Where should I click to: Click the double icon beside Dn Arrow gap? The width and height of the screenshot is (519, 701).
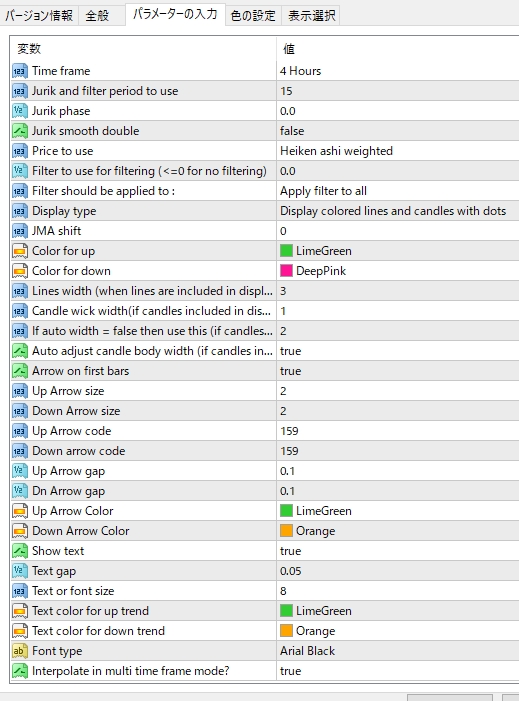[x=20, y=491]
